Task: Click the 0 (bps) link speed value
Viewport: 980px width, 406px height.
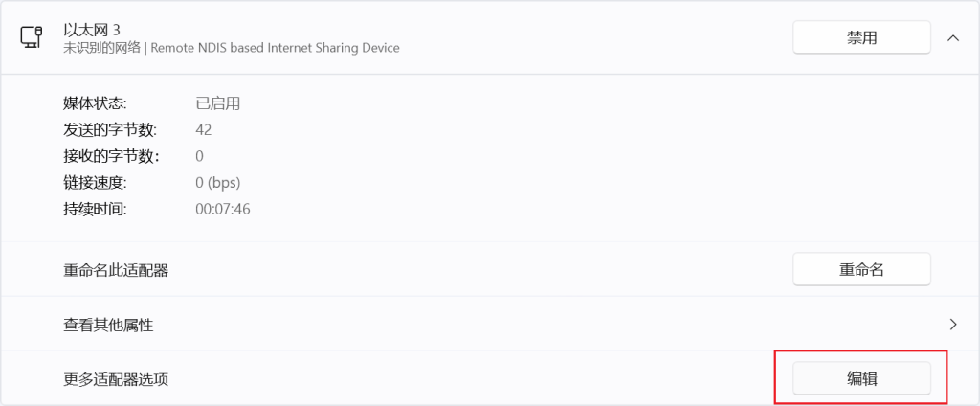Action: pyautogui.click(x=217, y=182)
